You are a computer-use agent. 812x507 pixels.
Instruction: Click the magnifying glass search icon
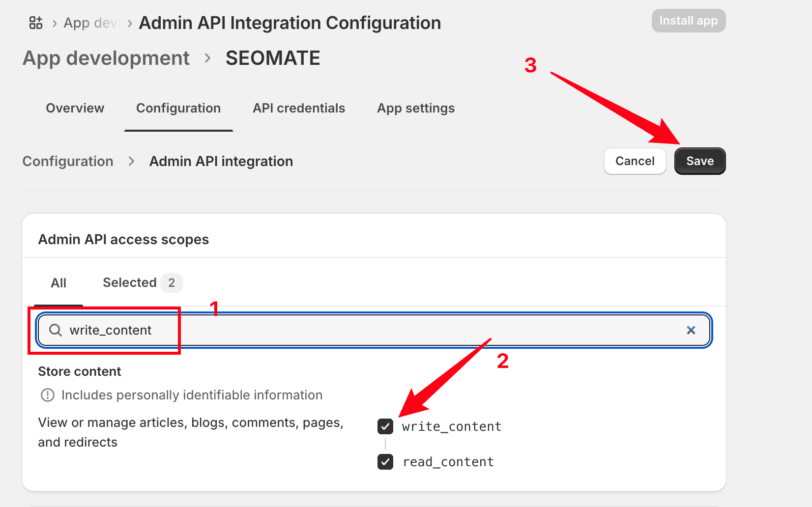(55, 330)
